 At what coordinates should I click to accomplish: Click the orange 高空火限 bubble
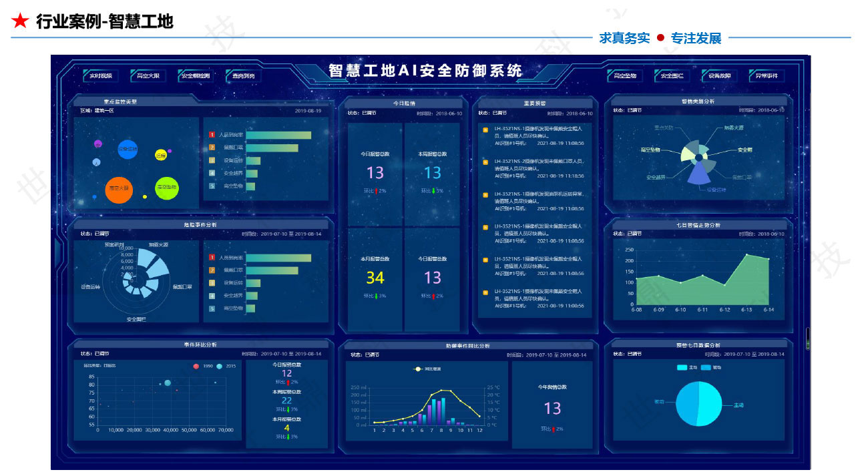120,189
